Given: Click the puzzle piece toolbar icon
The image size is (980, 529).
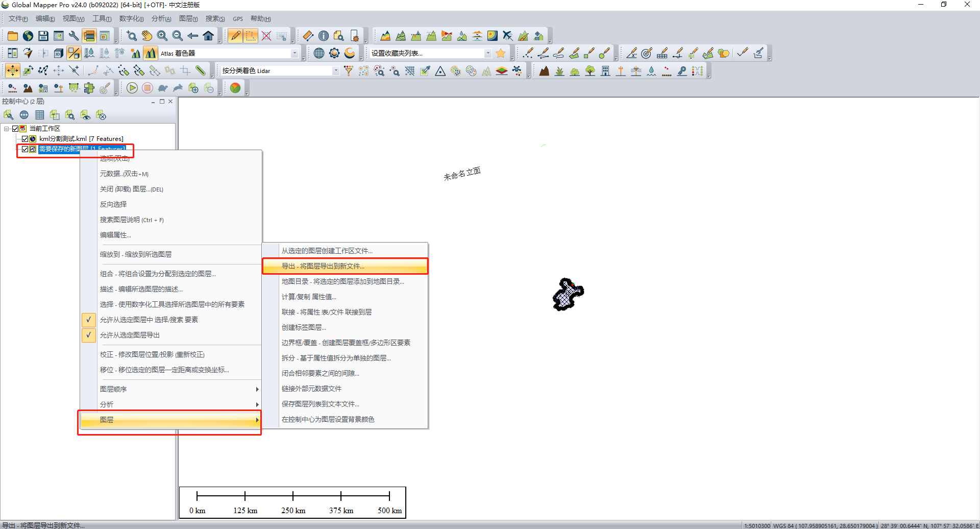Looking at the screenshot, I should pyautogui.click(x=89, y=88).
